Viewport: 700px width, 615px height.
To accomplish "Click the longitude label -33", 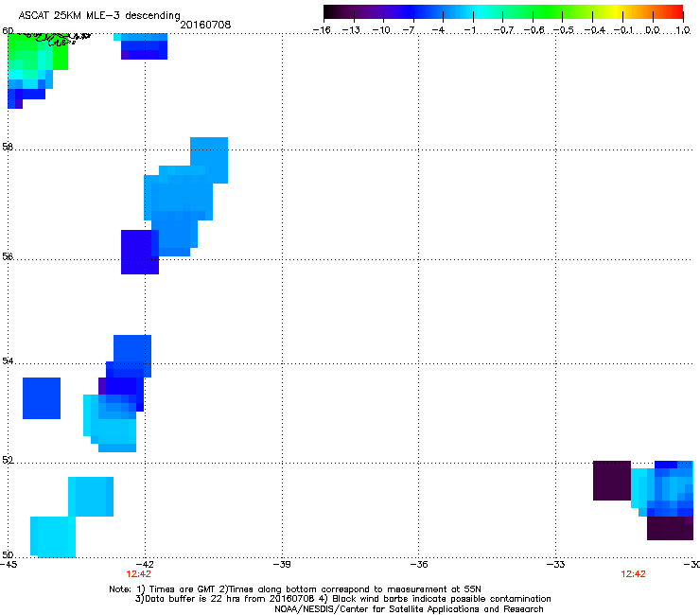I will pos(556,565).
